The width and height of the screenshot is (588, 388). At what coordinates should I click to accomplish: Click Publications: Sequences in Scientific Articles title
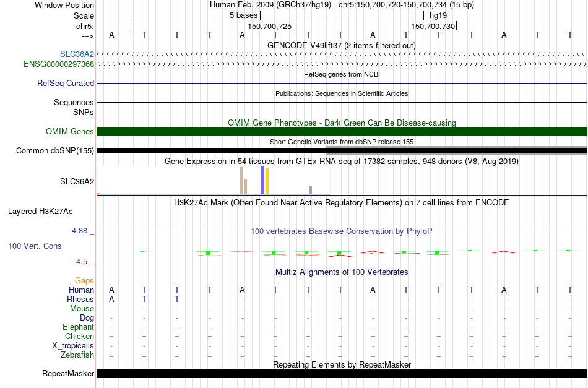342,93
